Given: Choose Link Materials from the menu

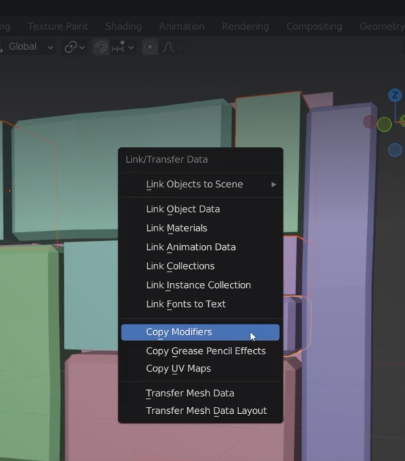Looking at the screenshot, I should [200, 228].
